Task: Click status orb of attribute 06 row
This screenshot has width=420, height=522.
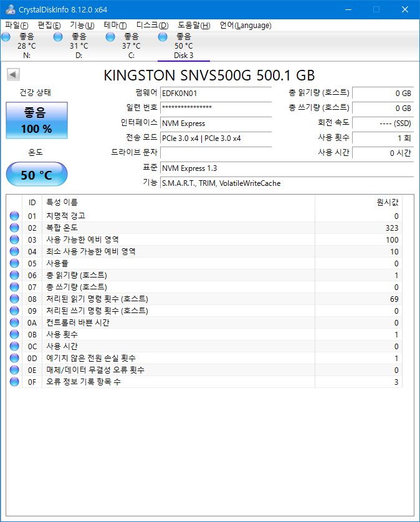Action: [x=14, y=275]
